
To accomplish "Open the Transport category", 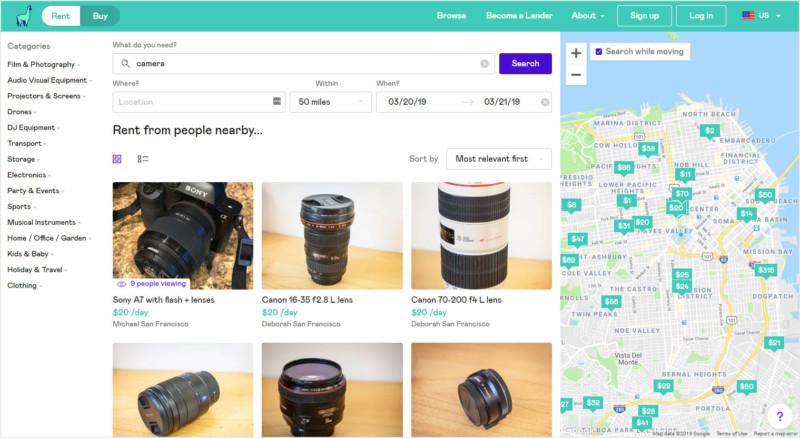I will 27,143.
